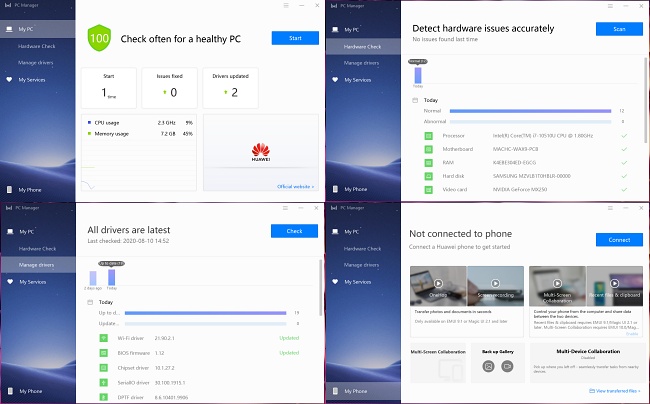Open Manage drivers in the hardware issues window sidebar
The image size is (650, 404).
tap(361, 63)
